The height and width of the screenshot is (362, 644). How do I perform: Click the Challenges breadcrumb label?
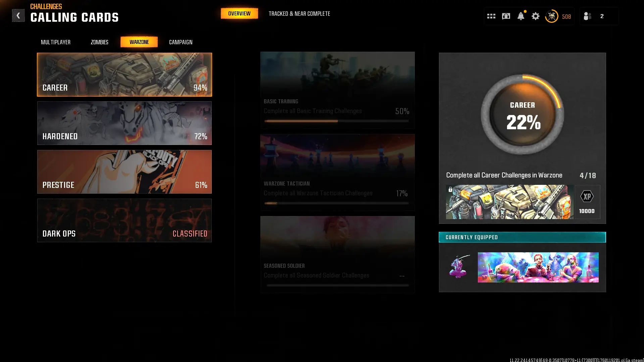[x=46, y=6]
